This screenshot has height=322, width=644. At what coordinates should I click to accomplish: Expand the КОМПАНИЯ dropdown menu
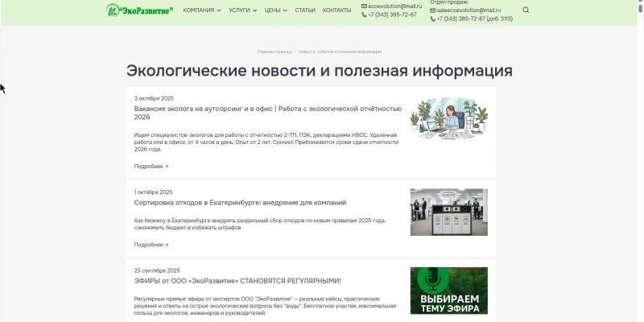pyautogui.click(x=201, y=10)
